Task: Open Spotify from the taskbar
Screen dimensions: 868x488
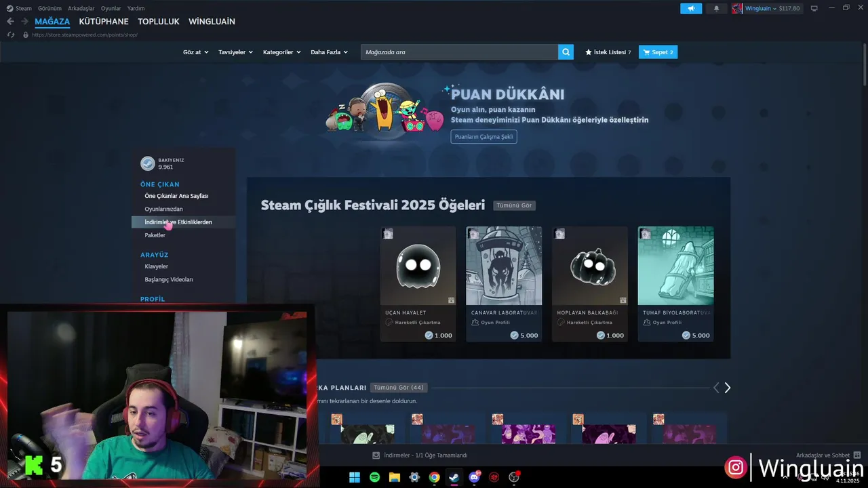Action: [x=374, y=477]
